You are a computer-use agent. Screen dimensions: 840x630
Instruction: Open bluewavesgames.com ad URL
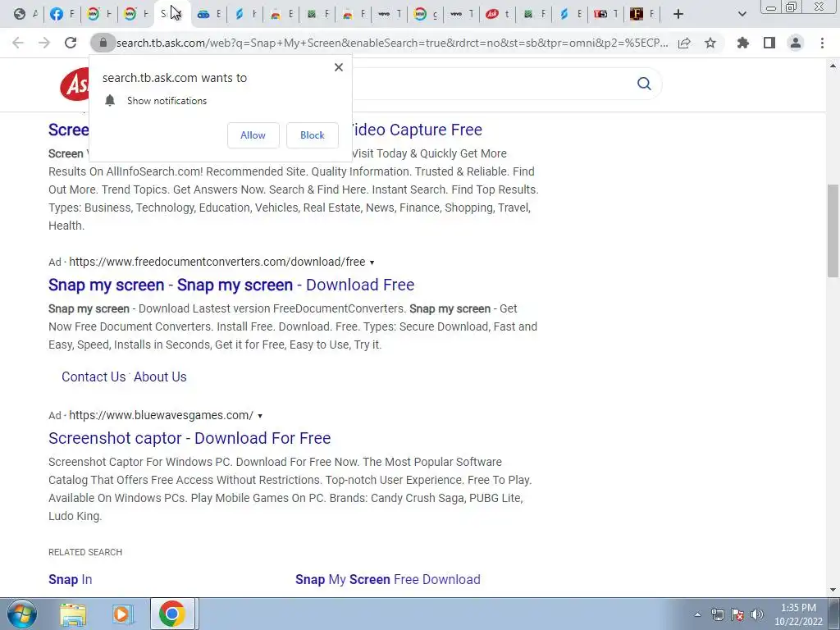(x=162, y=415)
